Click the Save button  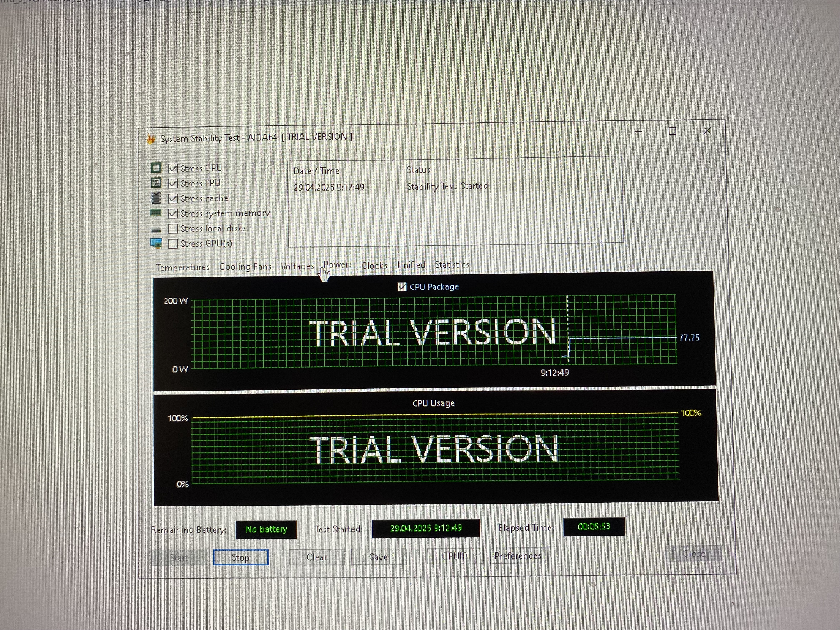(x=379, y=556)
